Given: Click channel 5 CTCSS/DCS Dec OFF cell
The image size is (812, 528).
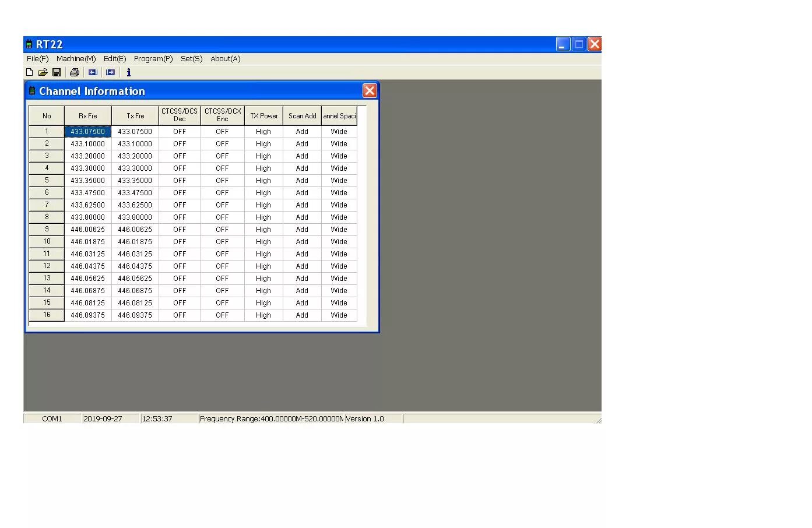Looking at the screenshot, I should (x=180, y=181).
